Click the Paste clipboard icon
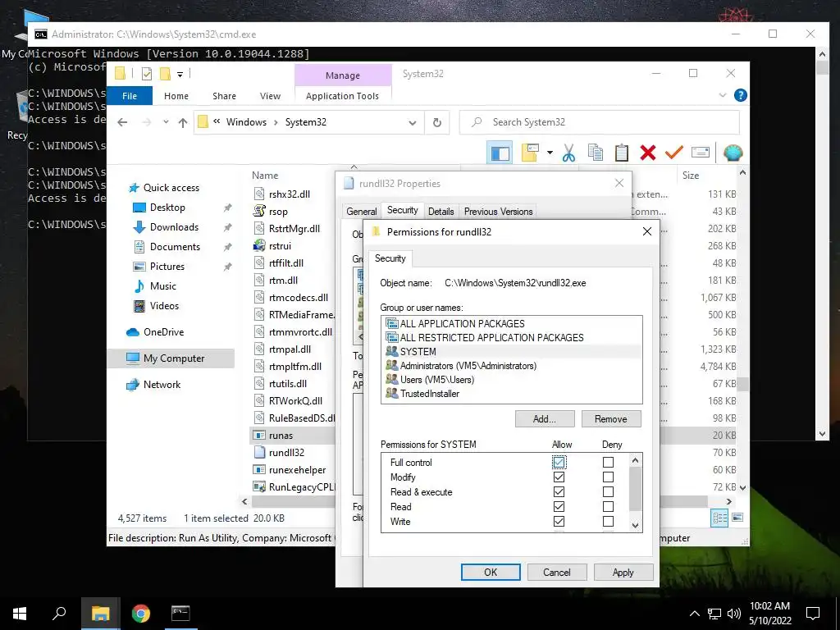 click(x=622, y=153)
